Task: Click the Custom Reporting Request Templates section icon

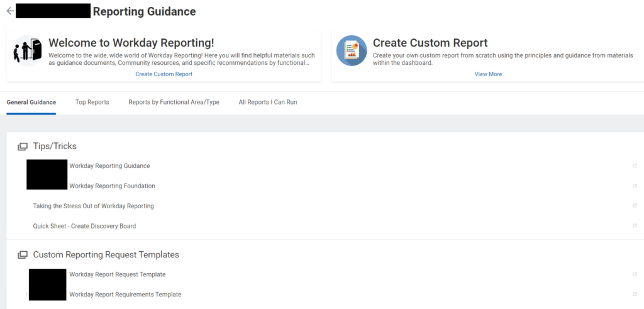Action: (22, 255)
